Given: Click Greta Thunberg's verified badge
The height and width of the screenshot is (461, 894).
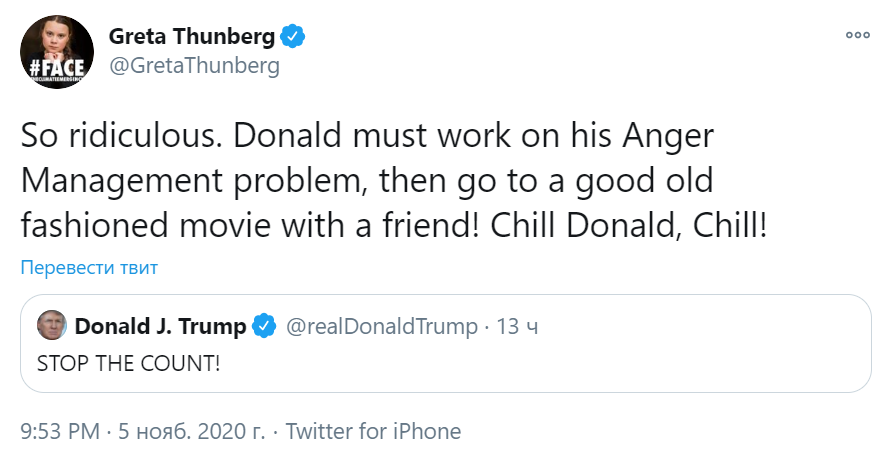Looking at the screenshot, I should coord(292,37).
